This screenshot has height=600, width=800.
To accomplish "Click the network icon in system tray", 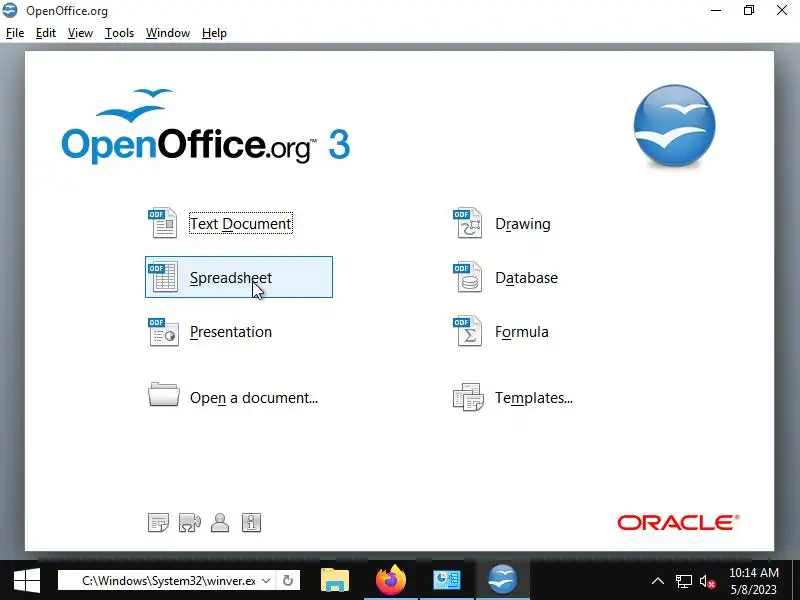I will click(684, 581).
